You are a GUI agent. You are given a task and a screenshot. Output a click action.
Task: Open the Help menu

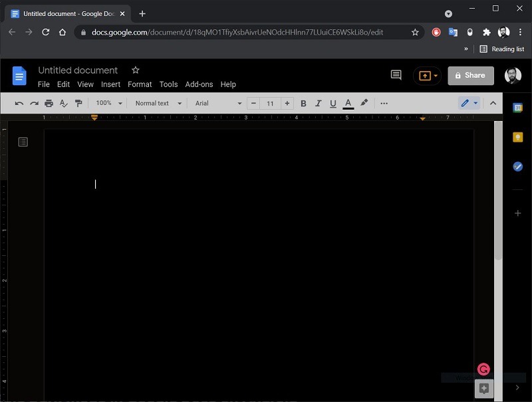click(228, 84)
